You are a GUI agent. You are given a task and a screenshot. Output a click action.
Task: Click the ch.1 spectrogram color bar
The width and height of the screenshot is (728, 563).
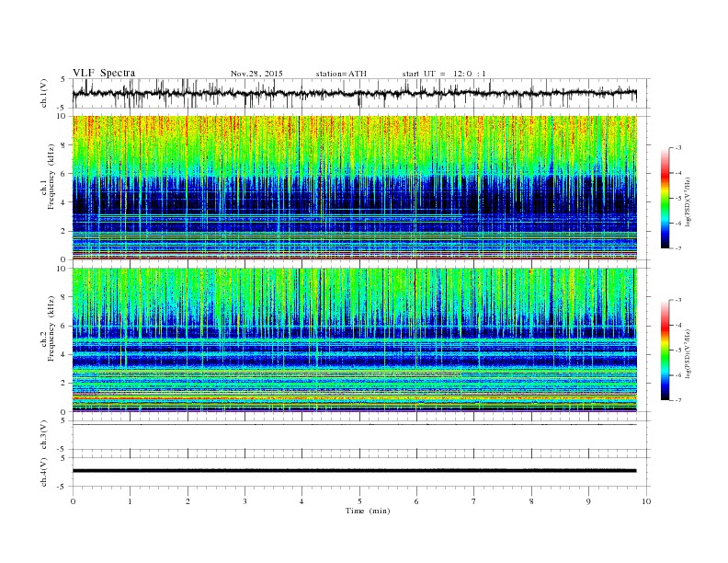pos(665,199)
